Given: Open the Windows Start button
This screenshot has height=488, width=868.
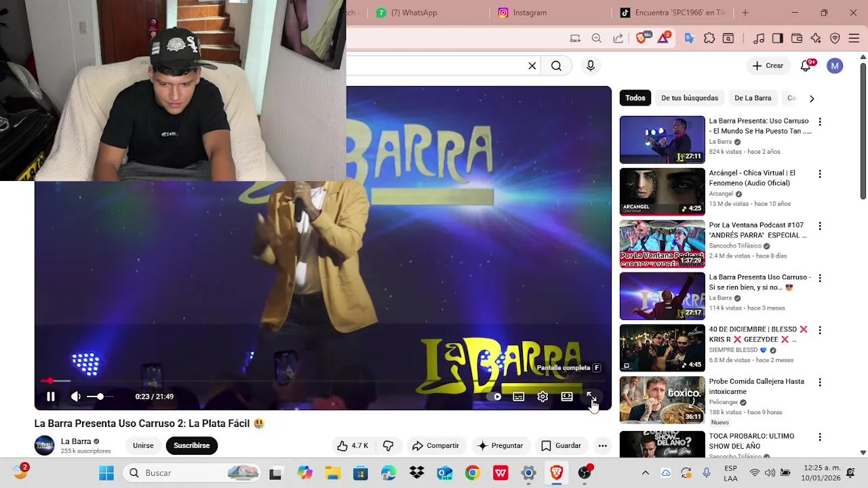Looking at the screenshot, I should (106, 473).
